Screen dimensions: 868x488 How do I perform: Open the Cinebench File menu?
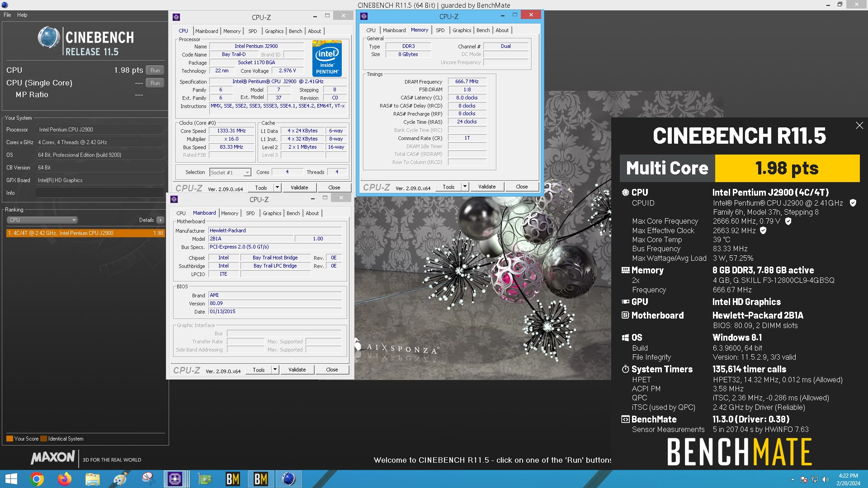(x=7, y=15)
